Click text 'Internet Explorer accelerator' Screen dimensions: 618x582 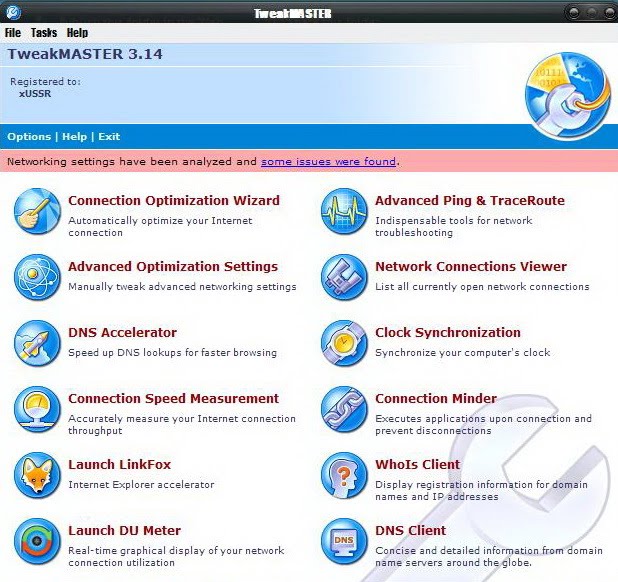(x=141, y=485)
